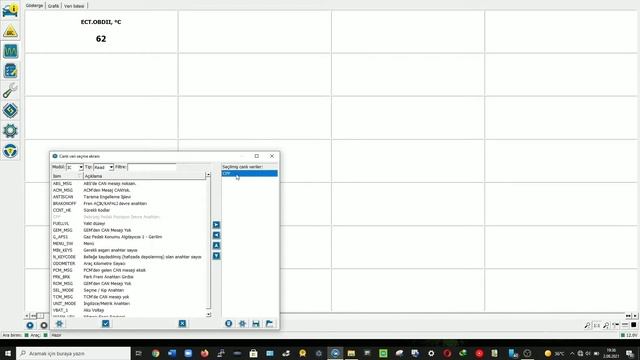Sort the list by the Açıklama column header
This screenshot has width=640, height=360.
[x=144, y=176]
